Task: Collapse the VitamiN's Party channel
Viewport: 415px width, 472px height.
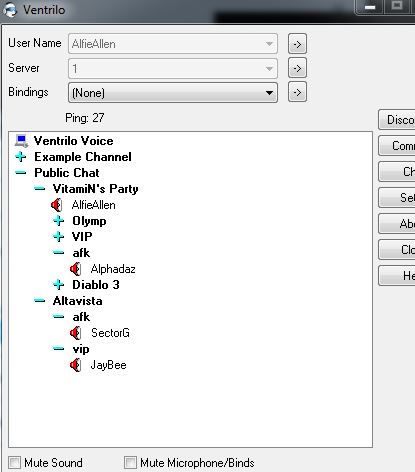Action: (40, 189)
